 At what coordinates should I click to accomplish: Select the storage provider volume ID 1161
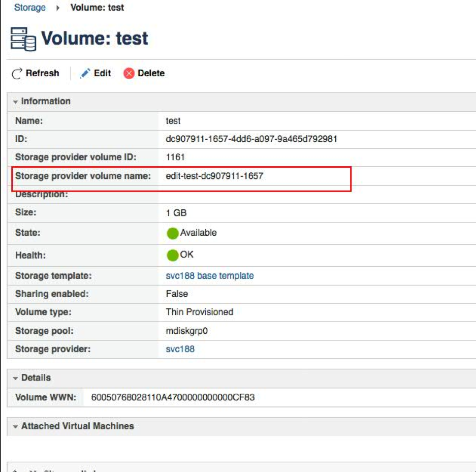(x=175, y=157)
